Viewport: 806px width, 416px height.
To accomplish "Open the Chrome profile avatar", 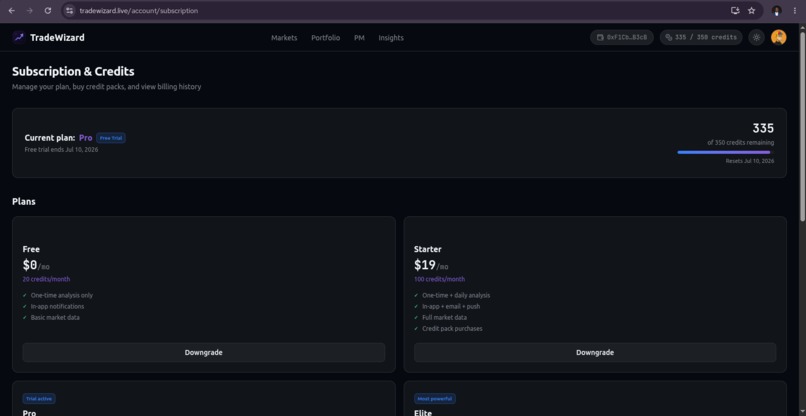I will click(x=777, y=10).
